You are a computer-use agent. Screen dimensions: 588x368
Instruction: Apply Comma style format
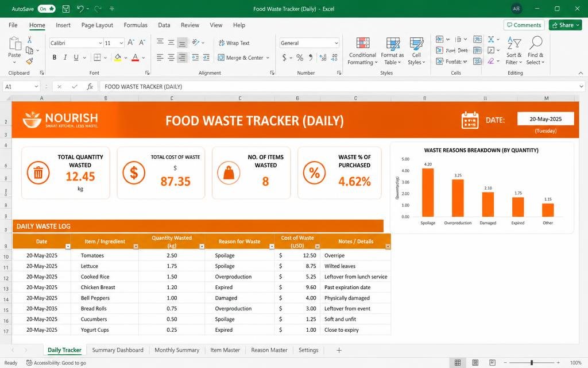[x=311, y=57]
